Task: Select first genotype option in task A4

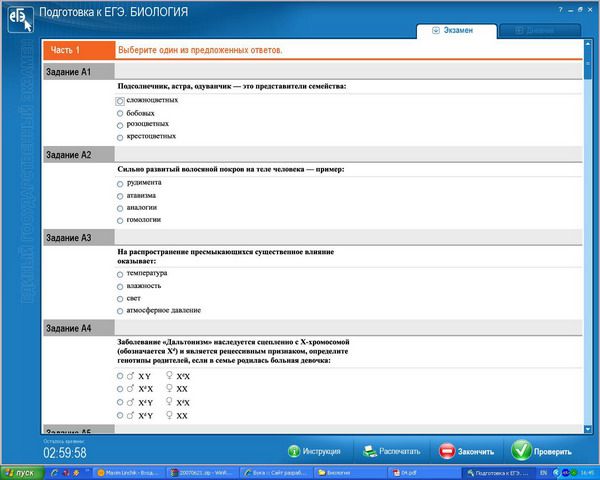Action: 120,376
